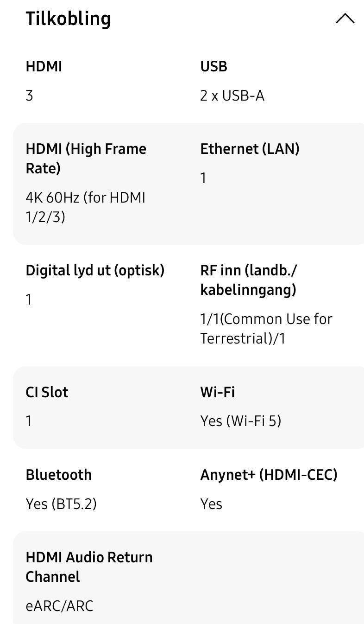Select the eARC/ARC value text
364x624 pixels.
[59, 606]
